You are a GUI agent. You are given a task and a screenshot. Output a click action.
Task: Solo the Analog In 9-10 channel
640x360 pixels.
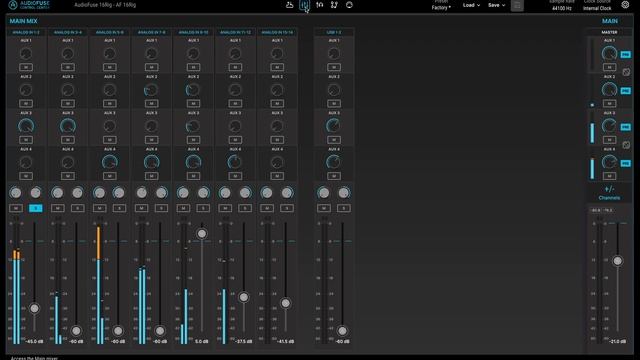203,208
